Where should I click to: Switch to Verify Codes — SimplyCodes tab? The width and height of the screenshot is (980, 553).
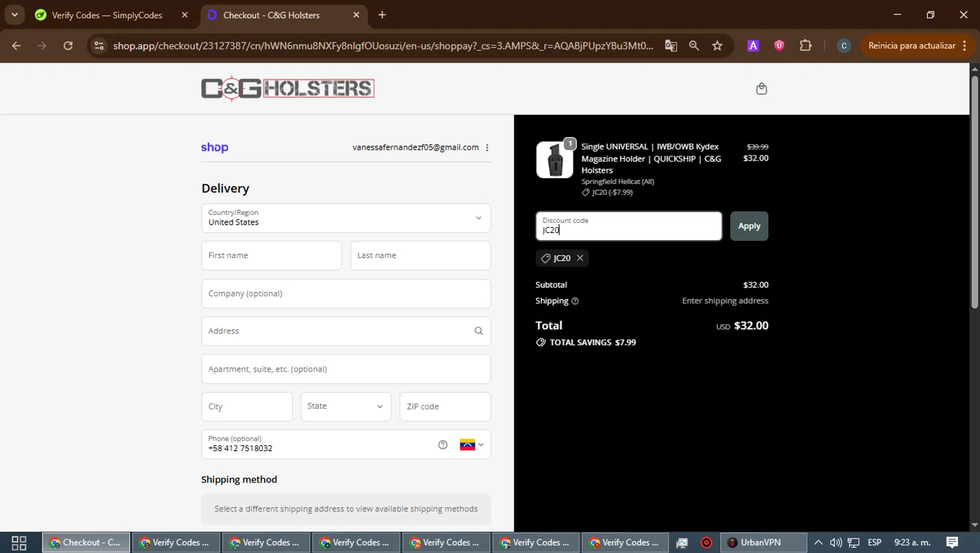point(107,15)
